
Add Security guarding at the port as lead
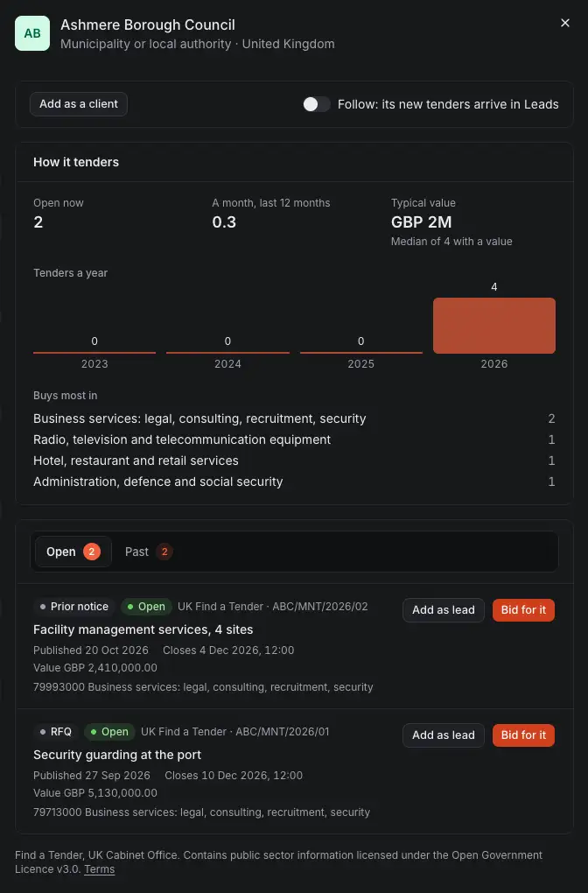point(444,735)
